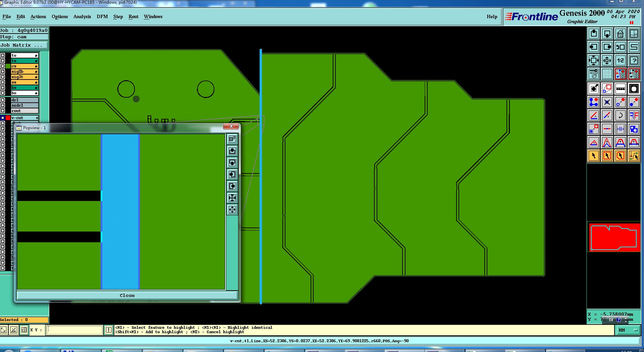Click the red v-cut layer color swatch

click(x=8, y=118)
